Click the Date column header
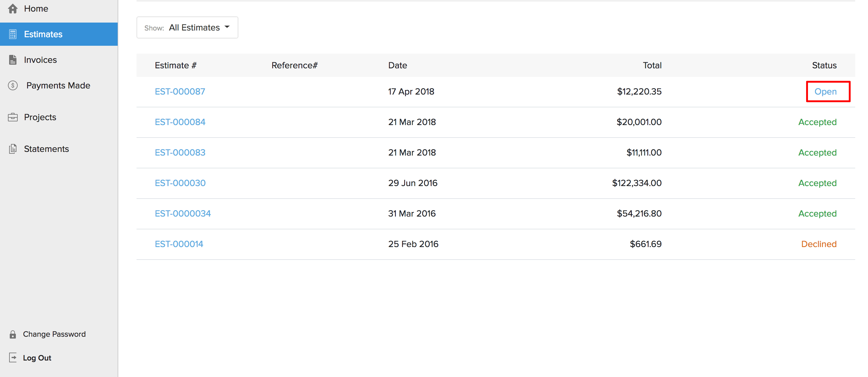 (x=397, y=65)
